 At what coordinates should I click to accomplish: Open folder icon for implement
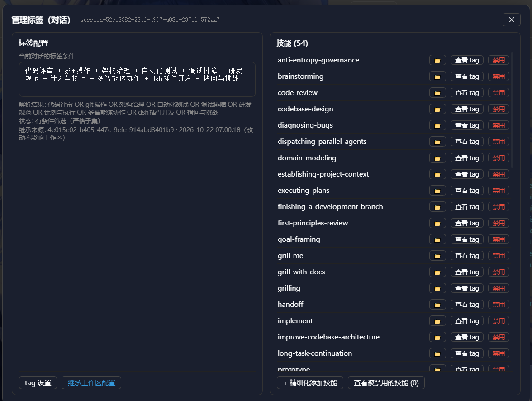click(x=437, y=321)
